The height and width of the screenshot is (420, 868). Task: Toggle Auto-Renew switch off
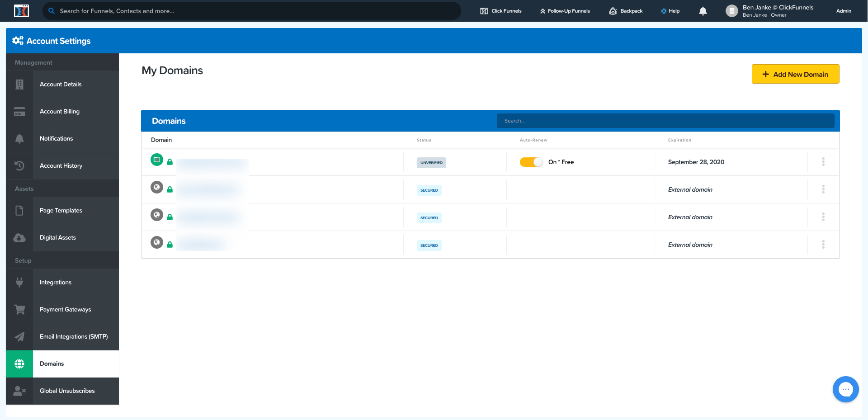(x=531, y=162)
